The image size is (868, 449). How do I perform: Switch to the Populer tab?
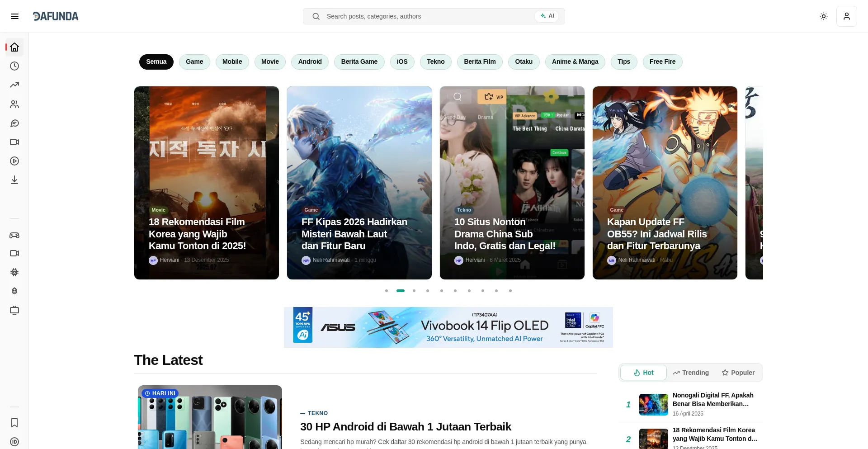[738, 373]
